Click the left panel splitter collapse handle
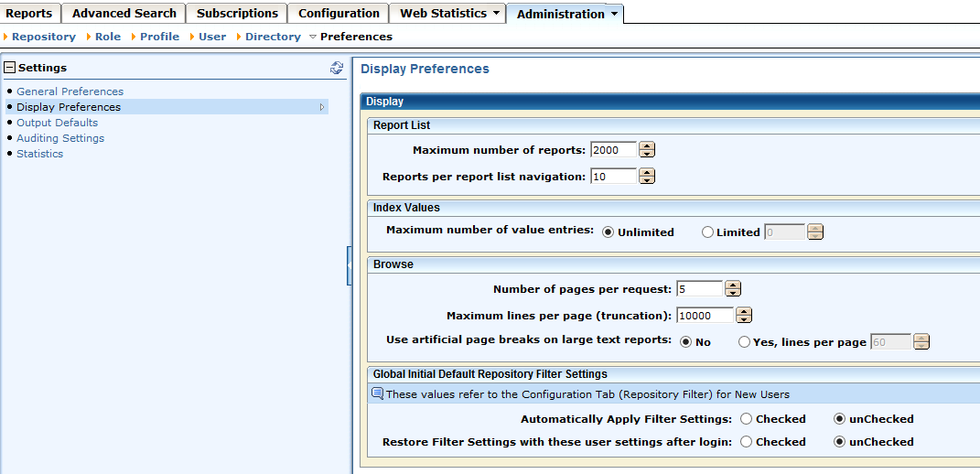Viewport: 980px width, 474px height. [349, 265]
